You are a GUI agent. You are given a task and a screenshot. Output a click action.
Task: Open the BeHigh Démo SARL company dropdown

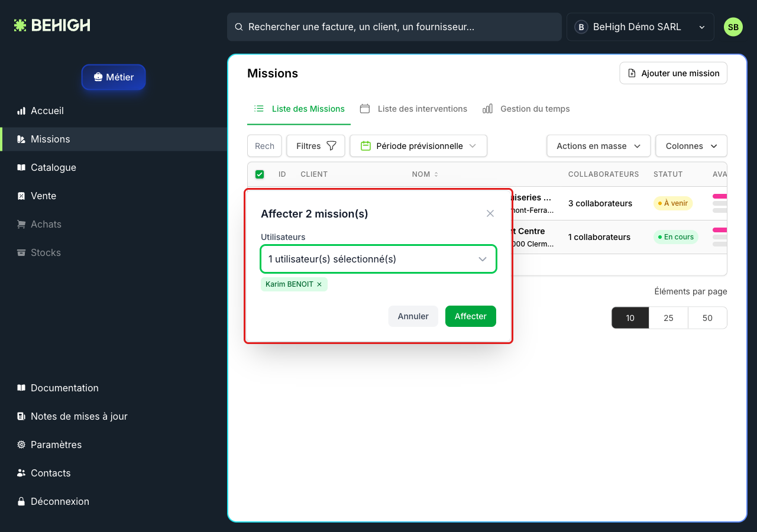pyautogui.click(x=640, y=27)
